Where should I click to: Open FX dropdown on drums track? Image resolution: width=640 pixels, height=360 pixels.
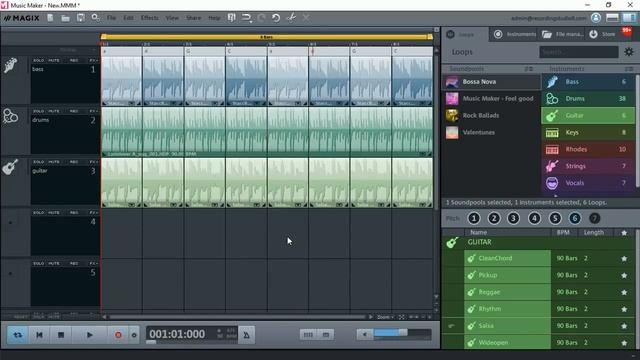click(93, 111)
